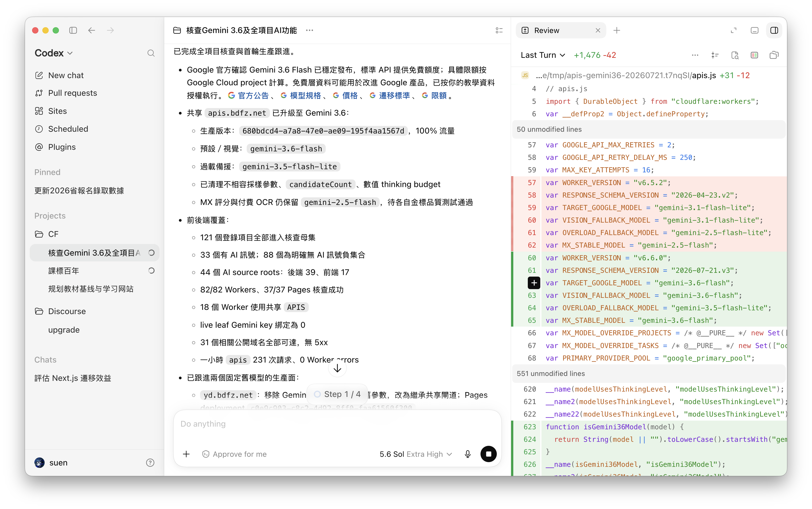
Task: Click the function isGemini36Model line
Action: pos(649,427)
